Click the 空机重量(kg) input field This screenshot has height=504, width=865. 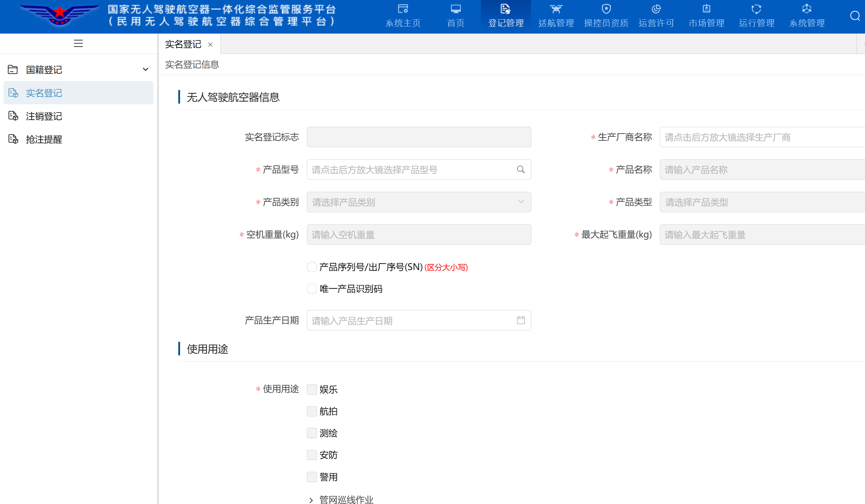(419, 234)
